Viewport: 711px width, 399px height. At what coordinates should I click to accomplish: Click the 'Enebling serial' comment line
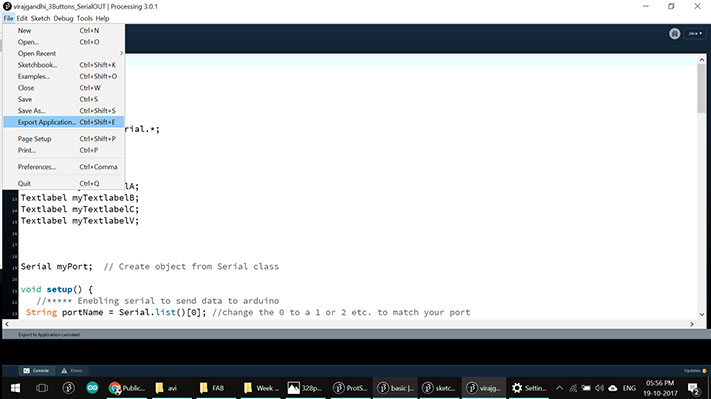click(x=158, y=301)
